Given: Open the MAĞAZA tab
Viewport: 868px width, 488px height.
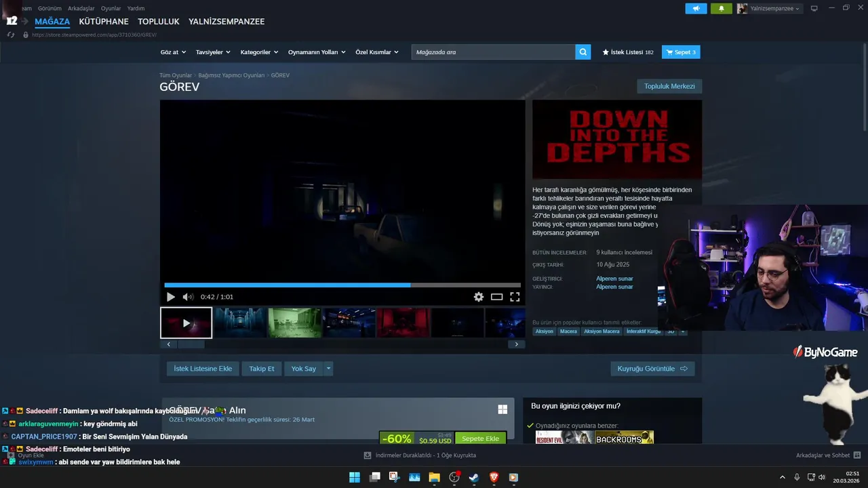Looking at the screenshot, I should point(52,22).
